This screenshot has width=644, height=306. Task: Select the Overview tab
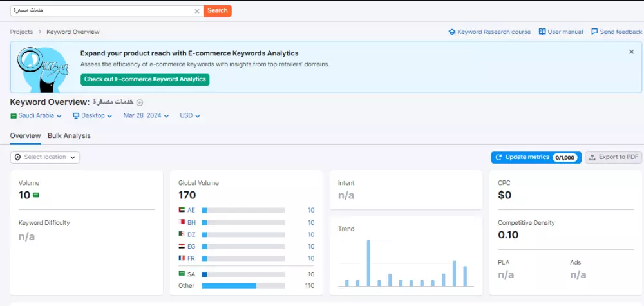(x=26, y=135)
